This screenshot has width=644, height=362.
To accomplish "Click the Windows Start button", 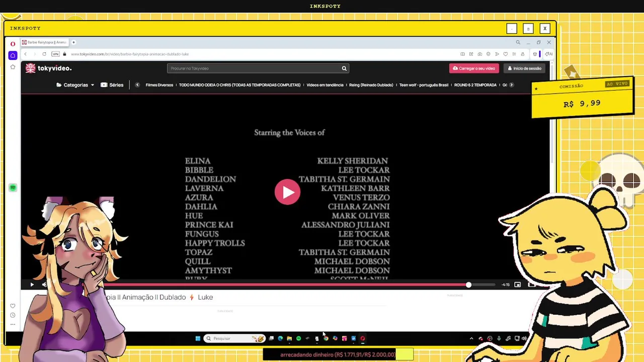I will (198, 338).
